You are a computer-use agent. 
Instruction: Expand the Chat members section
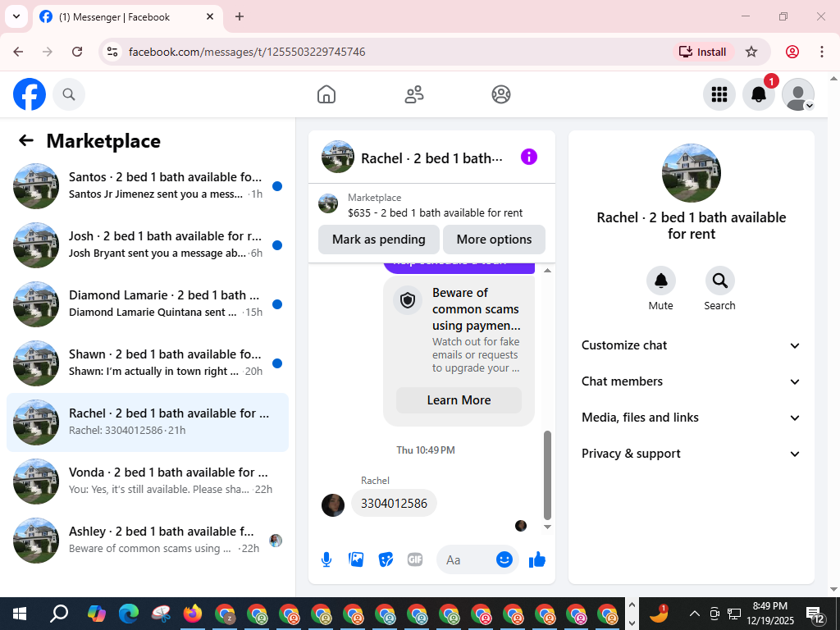point(691,381)
